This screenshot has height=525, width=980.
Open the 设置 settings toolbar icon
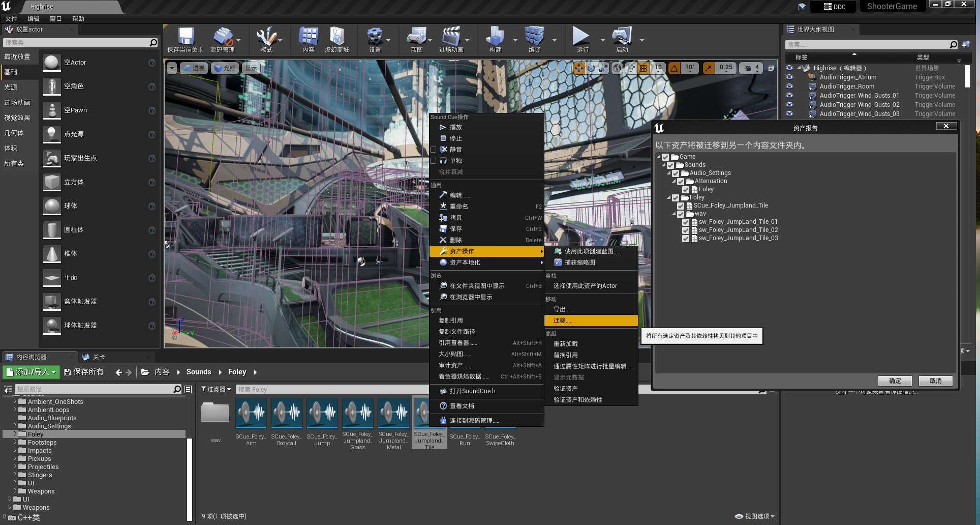tap(375, 37)
